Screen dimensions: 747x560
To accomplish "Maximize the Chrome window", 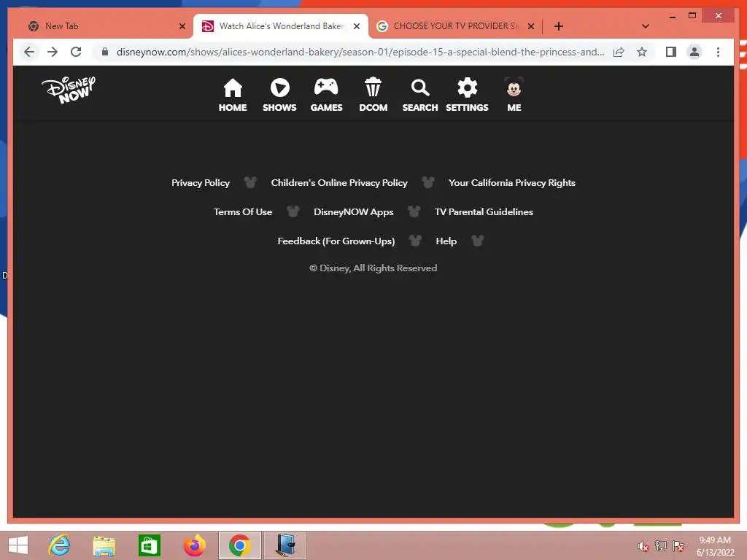I will coord(692,16).
